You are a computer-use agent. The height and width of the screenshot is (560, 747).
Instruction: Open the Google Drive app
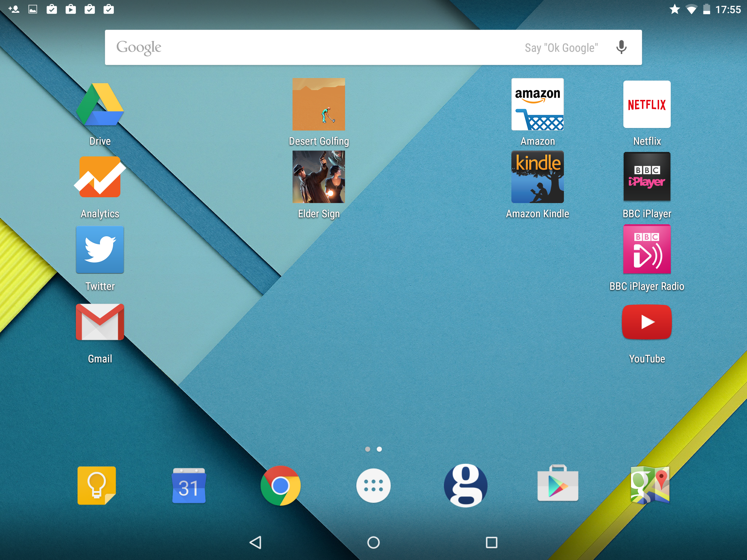click(100, 105)
